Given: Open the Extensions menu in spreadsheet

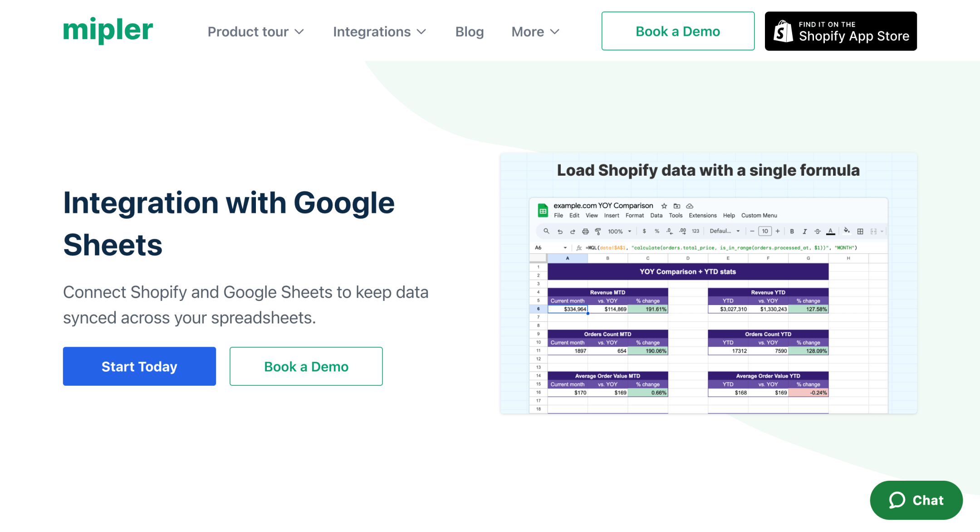Looking at the screenshot, I should (702, 216).
